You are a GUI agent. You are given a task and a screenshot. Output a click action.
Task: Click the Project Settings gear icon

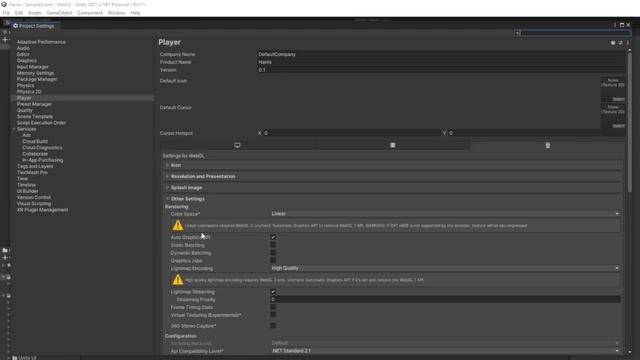coord(16,26)
